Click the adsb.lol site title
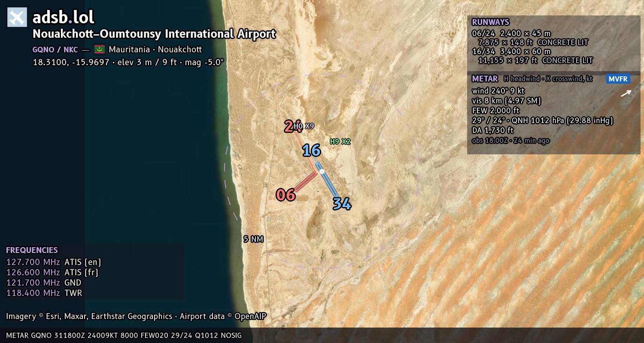644x343 pixels. [x=64, y=18]
